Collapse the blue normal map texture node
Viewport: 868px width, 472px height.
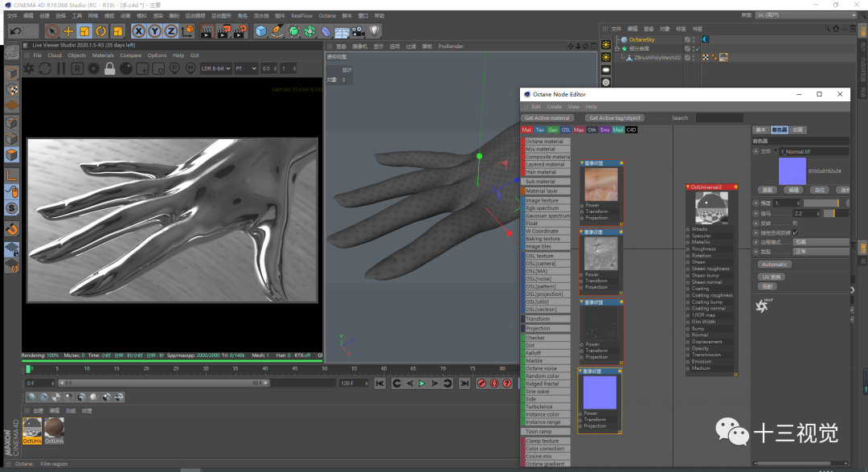[x=581, y=371]
